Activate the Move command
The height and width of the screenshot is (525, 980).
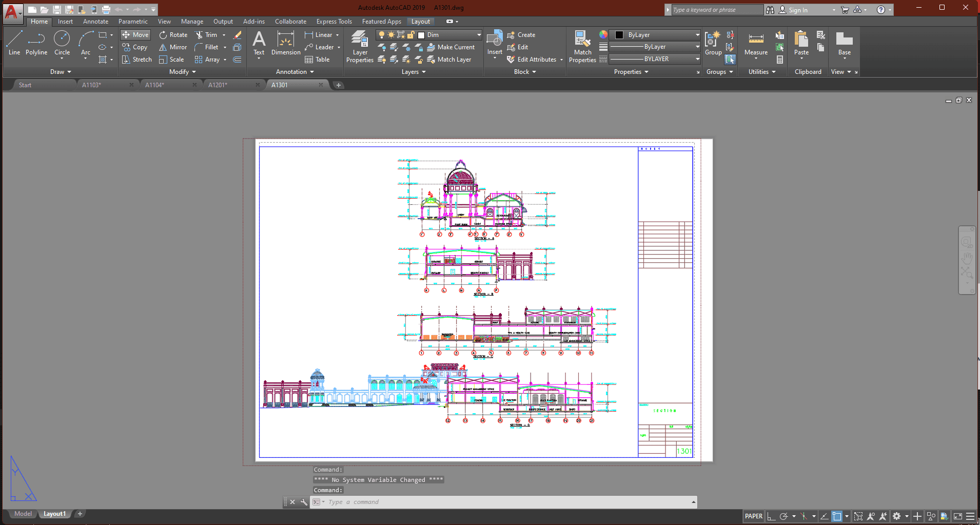(x=134, y=34)
